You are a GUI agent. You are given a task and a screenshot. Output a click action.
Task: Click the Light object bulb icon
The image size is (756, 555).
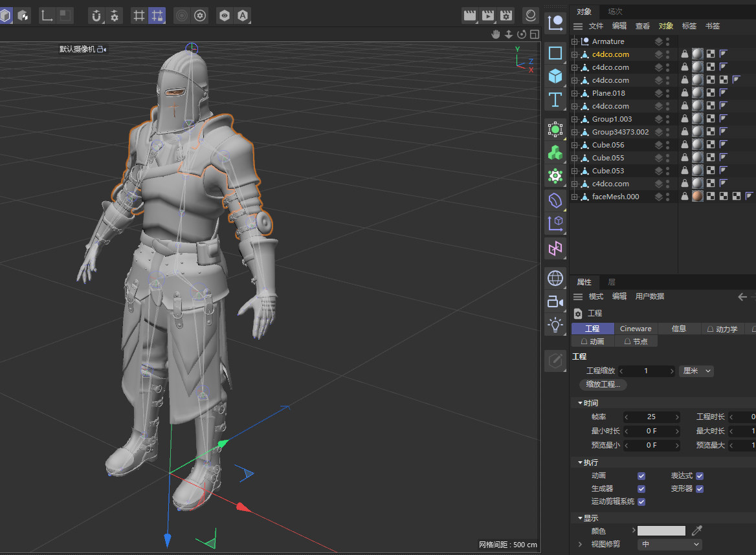555,325
